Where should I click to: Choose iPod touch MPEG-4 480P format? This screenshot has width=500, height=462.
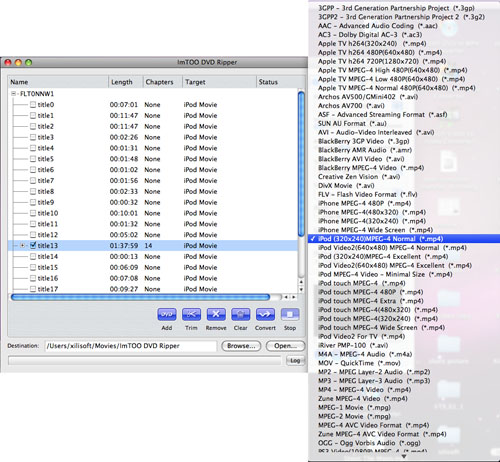(370, 292)
